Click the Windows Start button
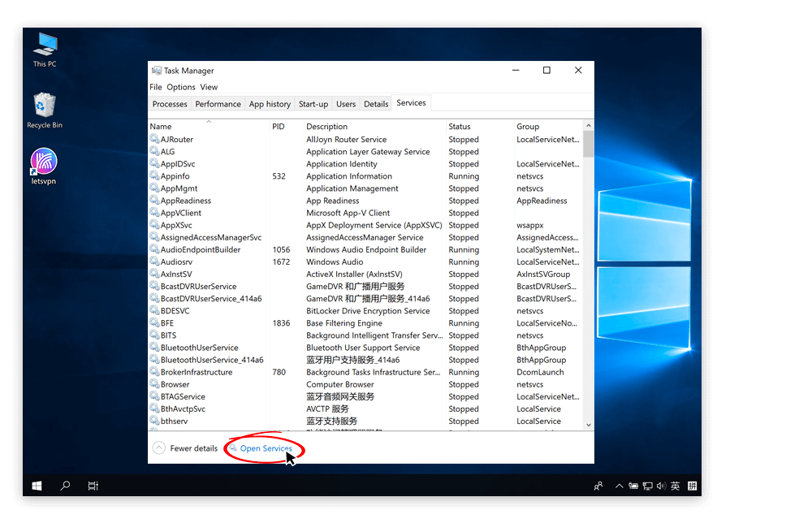Viewport: 812px width, 523px height. click(x=37, y=486)
